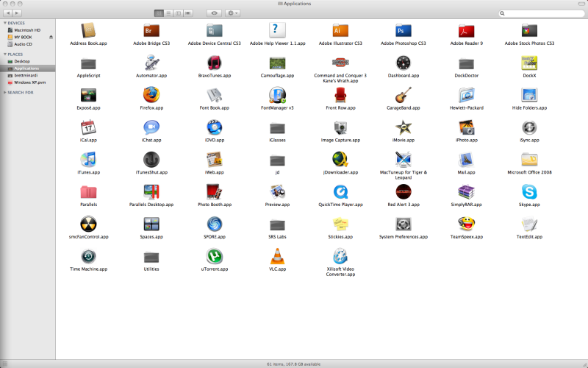Expand the SEARCH FOR sidebar section
This screenshot has height=368, width=588.
(x=5, y=93)
